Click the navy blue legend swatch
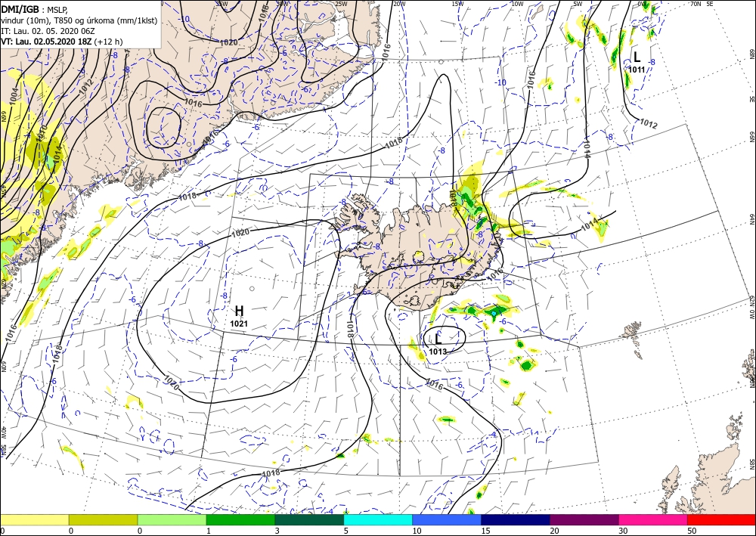Screen dimensions: 756x536 pos(516,519)
